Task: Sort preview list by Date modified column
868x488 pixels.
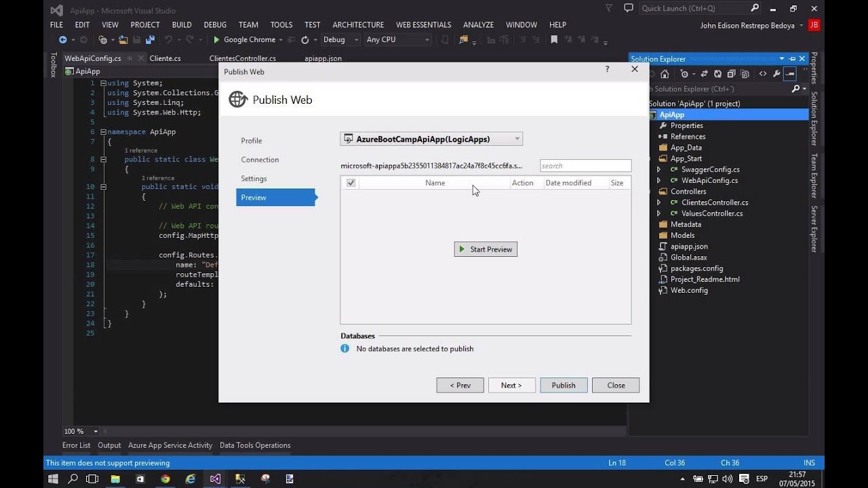Action: (568, 183)
